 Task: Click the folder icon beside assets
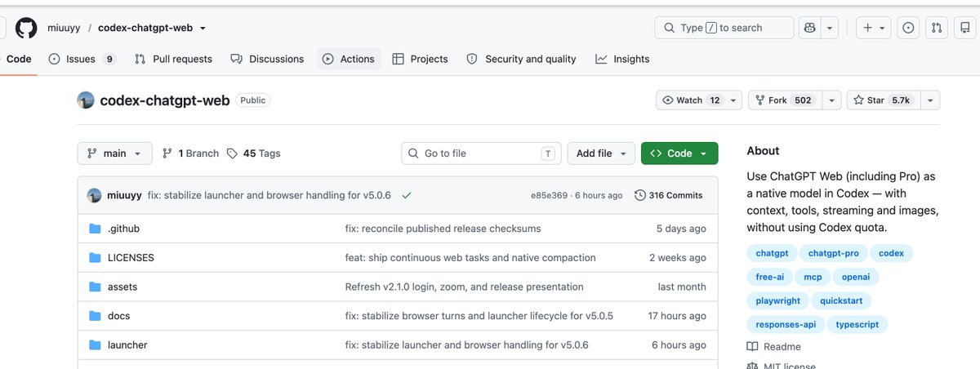pyautogui.click(x=95, y=287)
